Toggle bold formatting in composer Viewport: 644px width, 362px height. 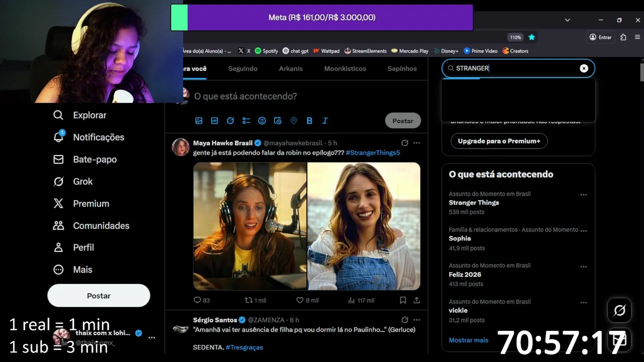click(x=309, y=121)
